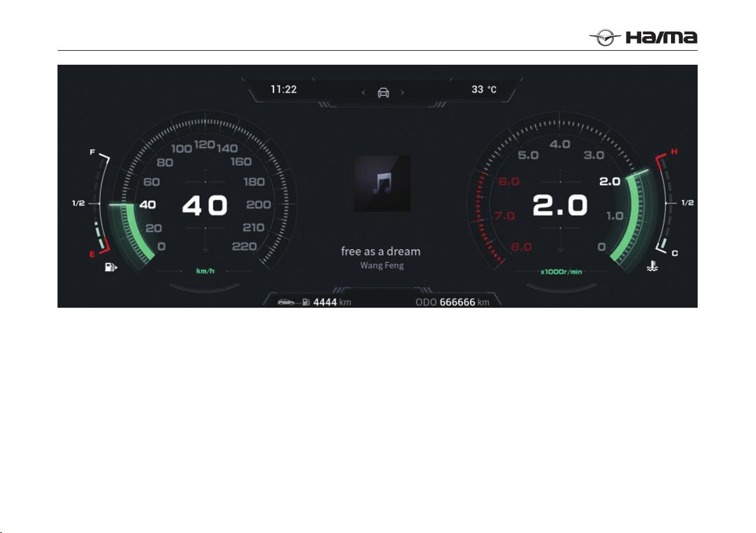This screenshot has height=533, width=756.
Task: Click the clock reading 11:22
Action: (283, 89)
